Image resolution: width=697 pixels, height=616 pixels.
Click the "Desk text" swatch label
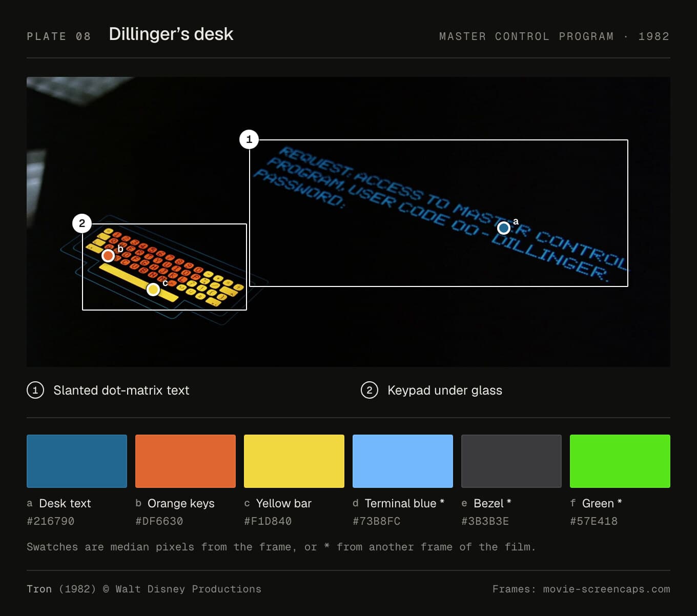pos(65,503)
